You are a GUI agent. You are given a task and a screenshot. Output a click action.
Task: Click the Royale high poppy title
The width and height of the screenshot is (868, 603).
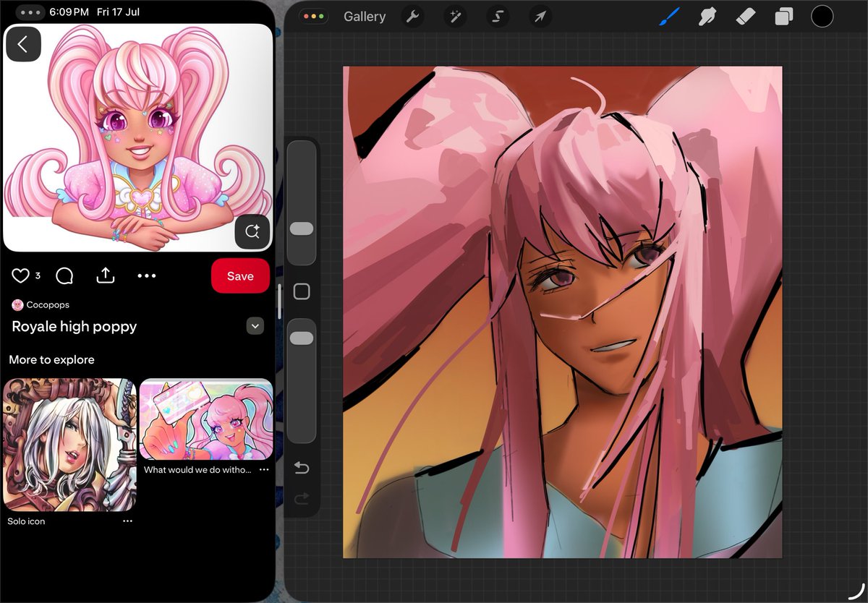pos(75,327)
